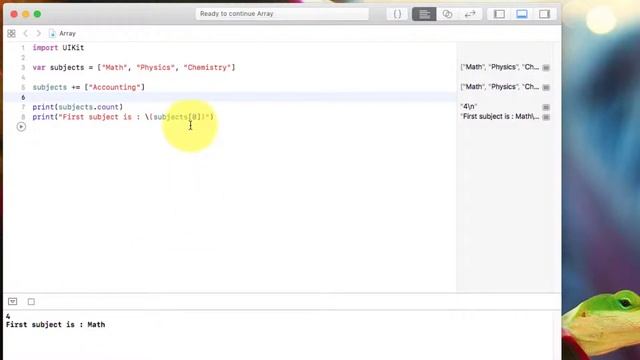
Task: Zoom the window with the green button
Action: pos(37,14)
